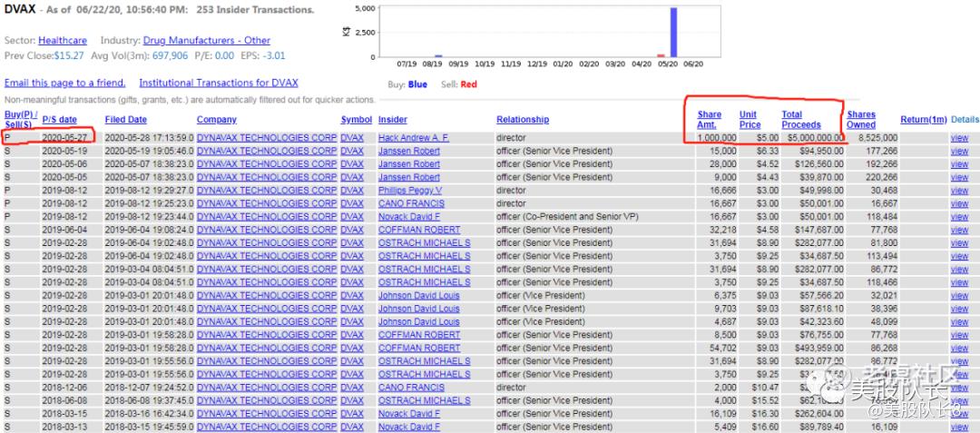Open Dynavax company link in first table row
The height and width of the screenshot is (433, 980).
267,137
